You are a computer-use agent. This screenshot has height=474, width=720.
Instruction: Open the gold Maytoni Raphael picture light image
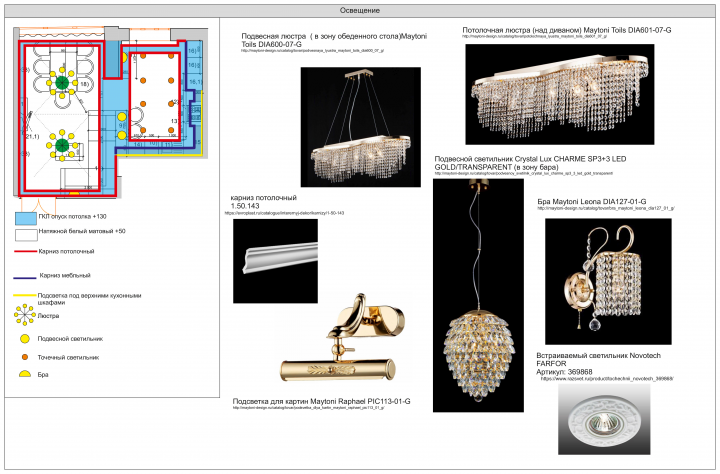342,339
